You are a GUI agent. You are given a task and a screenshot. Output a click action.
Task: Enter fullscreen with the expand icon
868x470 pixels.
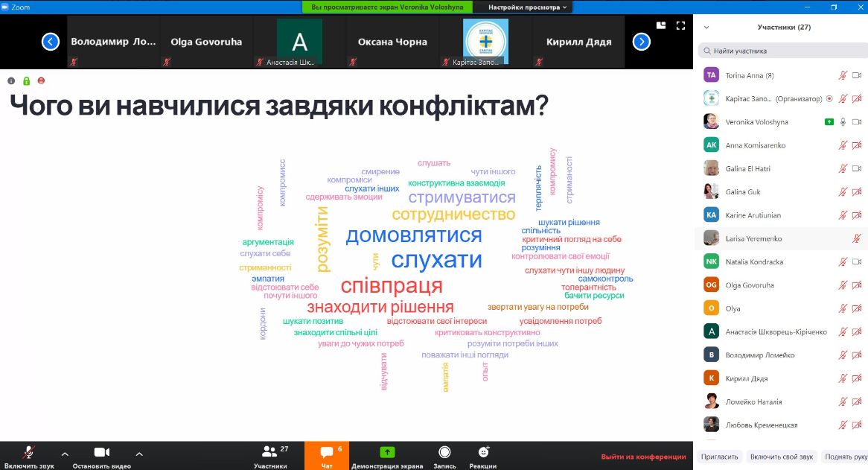[x=680, y=25]
